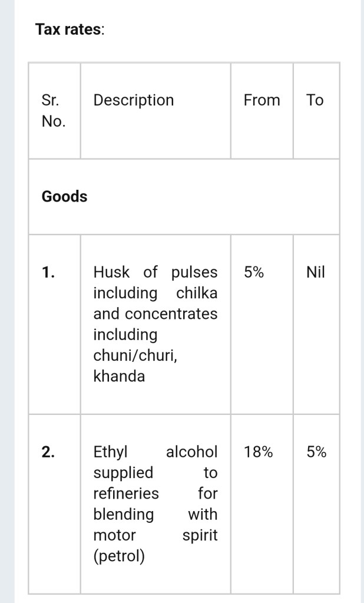Click the "To" column header
The image size is (364, 603).
coord(315,100)
